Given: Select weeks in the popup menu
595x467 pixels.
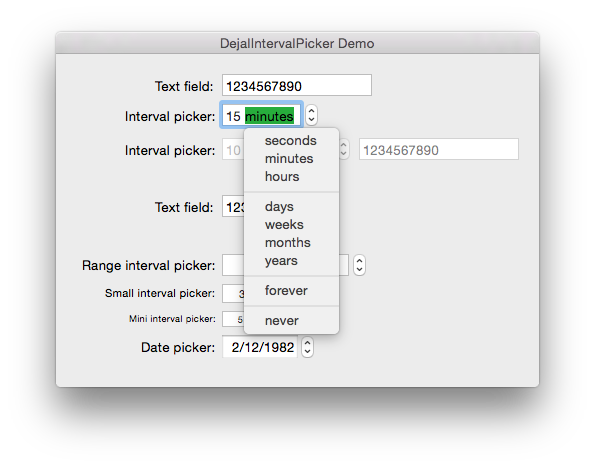Looking at the screenshot, I should [291, 225].
